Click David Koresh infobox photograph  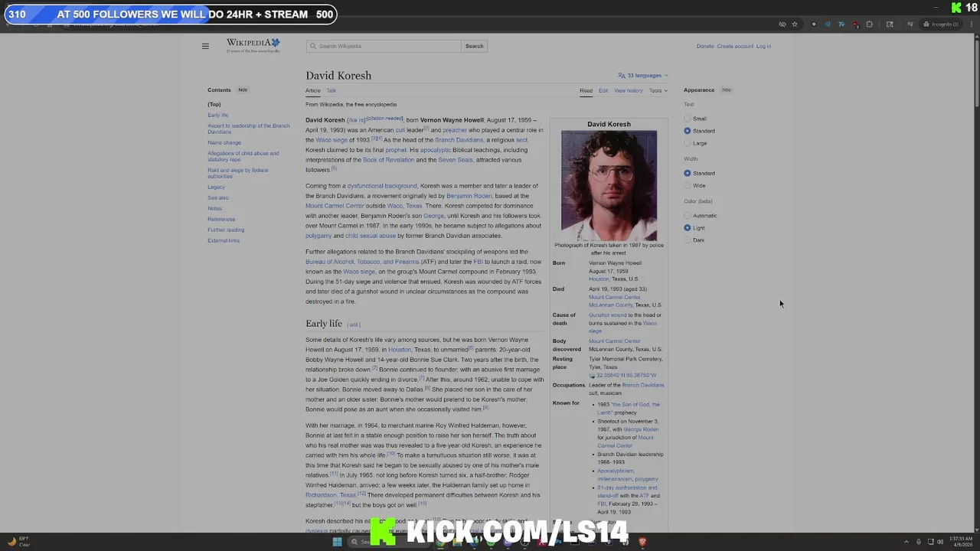(609, 185)
